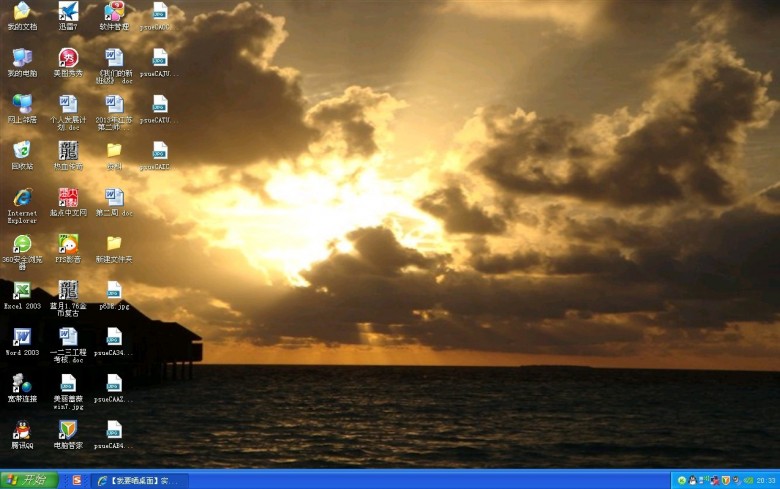Launch 美图秀秀 from the desktop
The image size is (780, 489).
coord(68,58)
